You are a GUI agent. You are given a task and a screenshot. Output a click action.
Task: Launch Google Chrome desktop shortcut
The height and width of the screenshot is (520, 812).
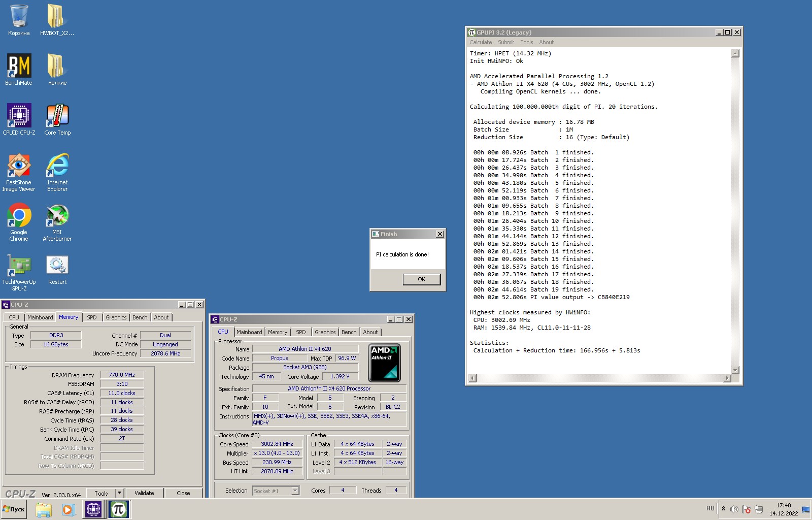point(19,222)
